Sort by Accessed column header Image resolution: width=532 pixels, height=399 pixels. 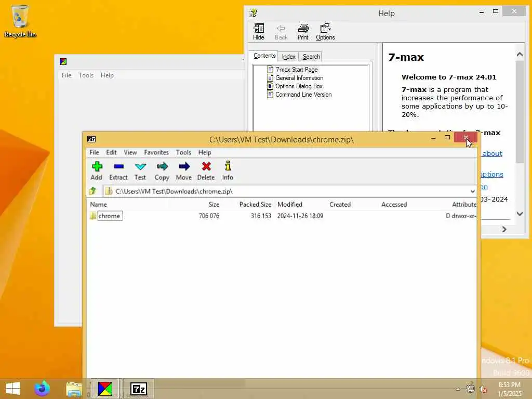(x=394, y=204)
